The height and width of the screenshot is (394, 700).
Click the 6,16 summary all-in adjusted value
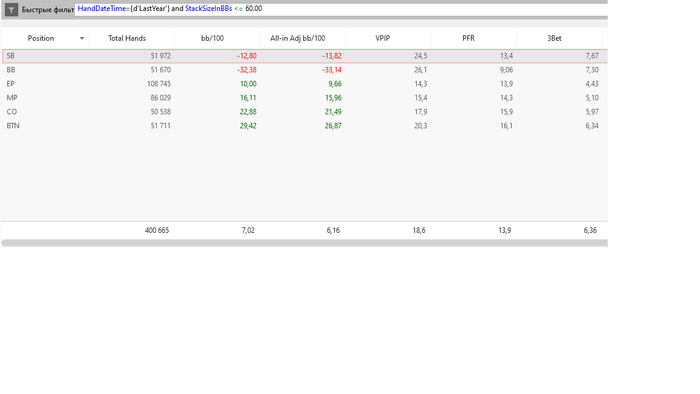(x=333, y=230)
